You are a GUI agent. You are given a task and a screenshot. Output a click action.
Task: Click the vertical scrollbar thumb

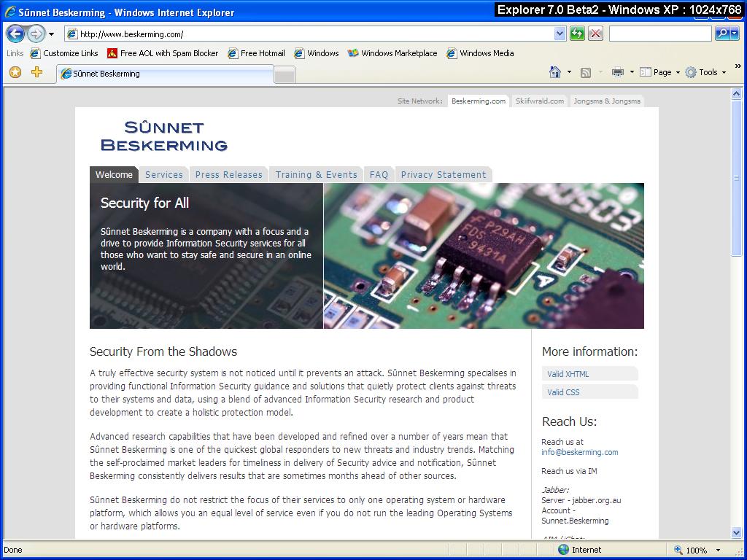737,179
